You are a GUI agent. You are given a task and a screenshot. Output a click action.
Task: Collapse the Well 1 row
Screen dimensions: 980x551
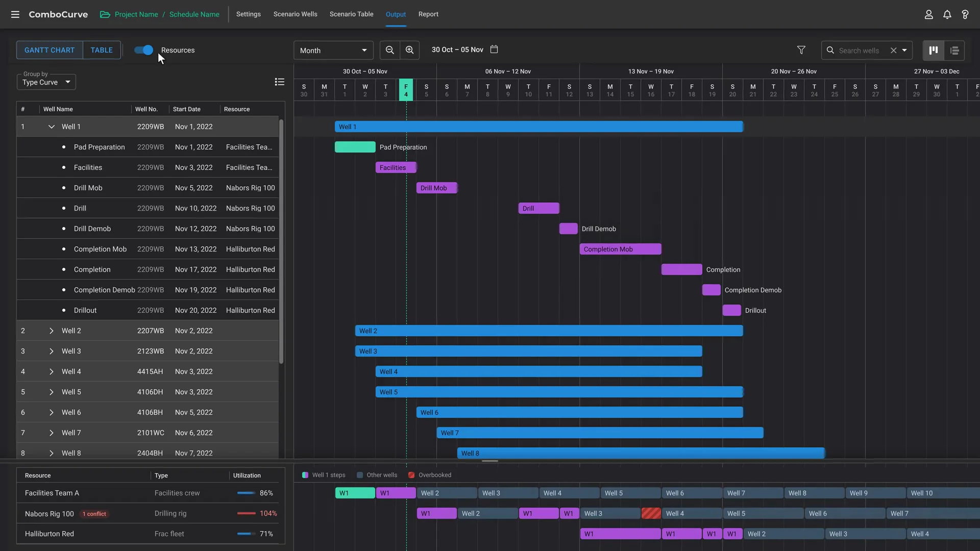[51, 127]
